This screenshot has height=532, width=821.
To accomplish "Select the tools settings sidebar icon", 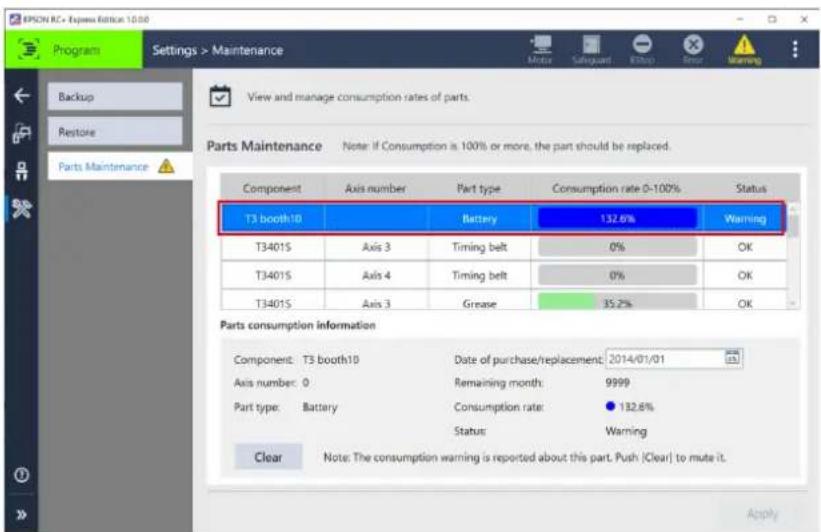I will 21,208.
